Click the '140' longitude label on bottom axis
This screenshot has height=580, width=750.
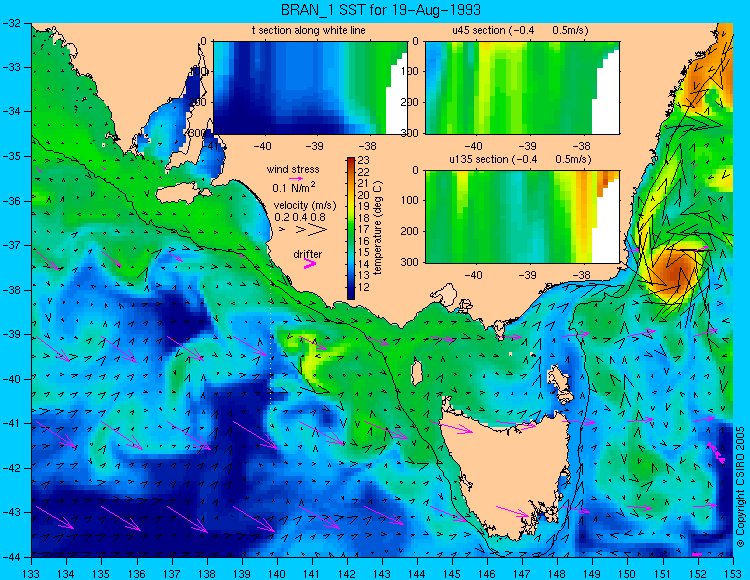(277, 573)
